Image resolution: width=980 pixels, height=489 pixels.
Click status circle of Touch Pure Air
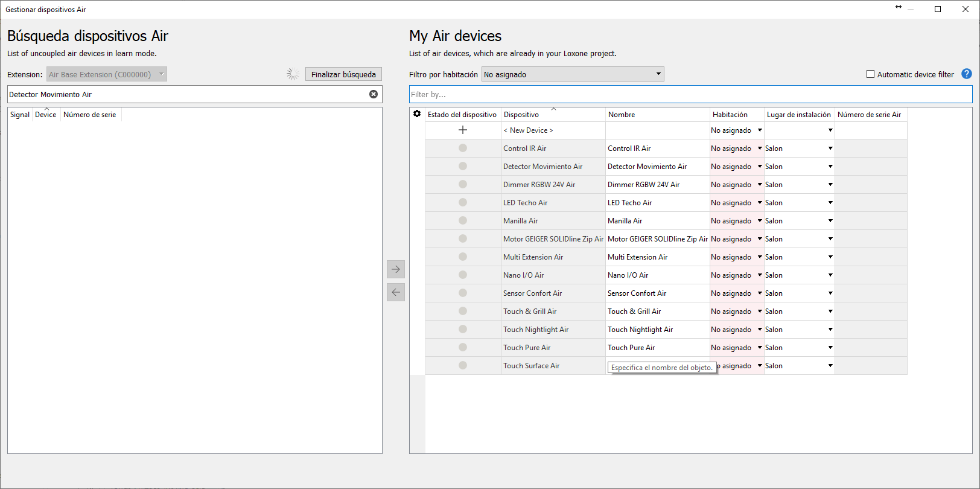[x=463, y=347]
